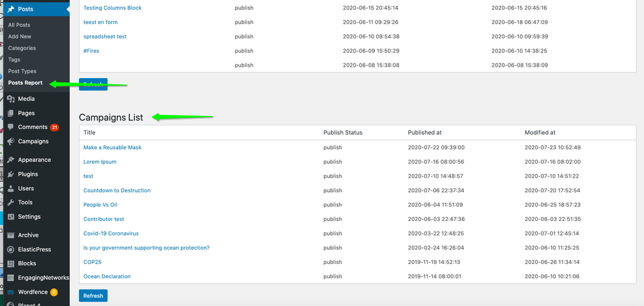Open Post Types submenu item

pyautogui.click(x=22, y=71)
